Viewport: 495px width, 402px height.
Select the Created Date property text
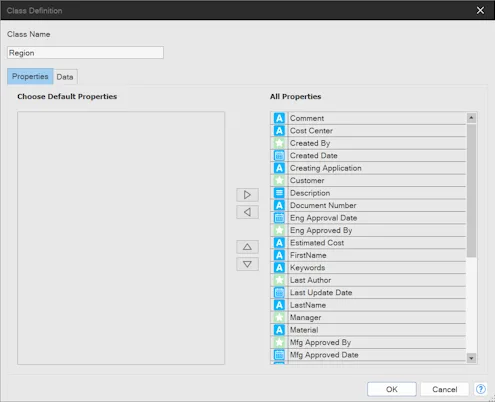pyautogui.click(x=314, y=156)
